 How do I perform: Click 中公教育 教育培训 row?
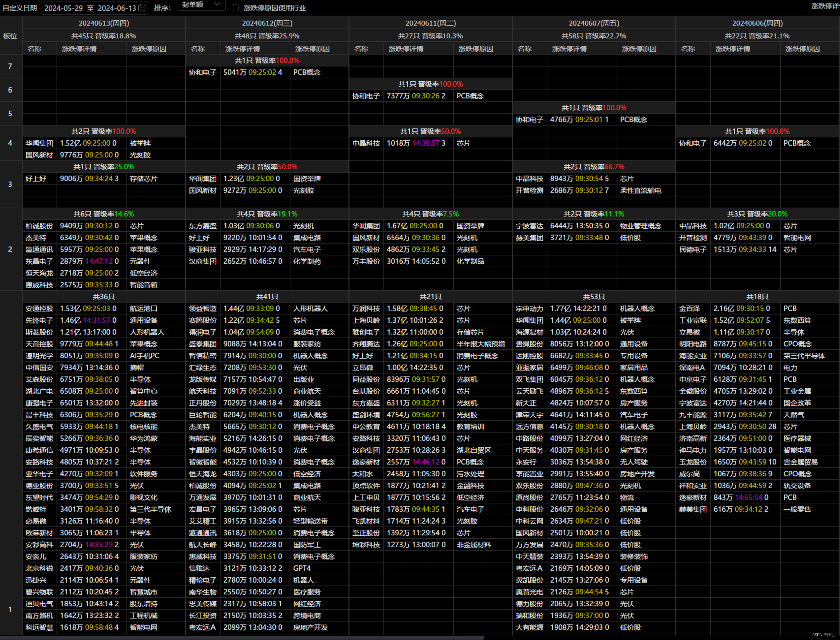(x=430, y=427)
